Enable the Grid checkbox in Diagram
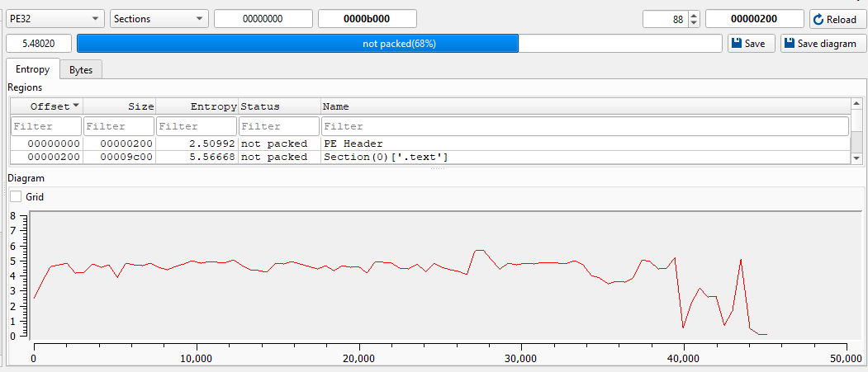 tap(16, 197)
